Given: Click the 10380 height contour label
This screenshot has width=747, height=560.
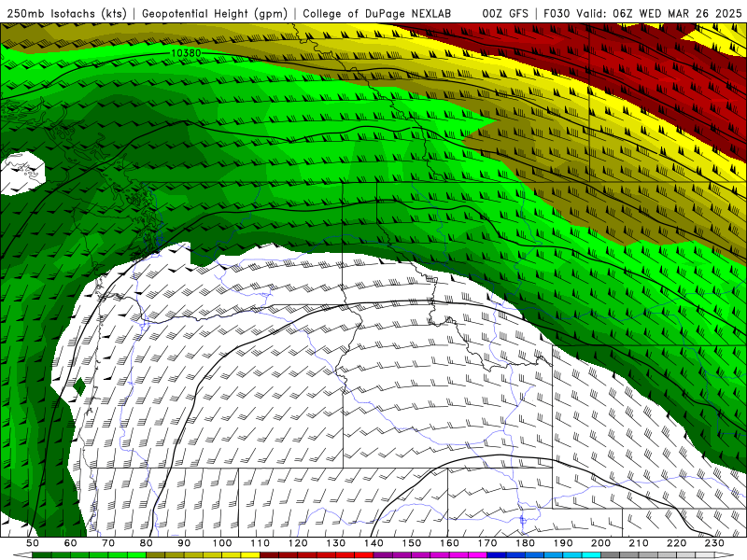Looking at the screenshot, I should pyautogui.click(x=186, y=53).
